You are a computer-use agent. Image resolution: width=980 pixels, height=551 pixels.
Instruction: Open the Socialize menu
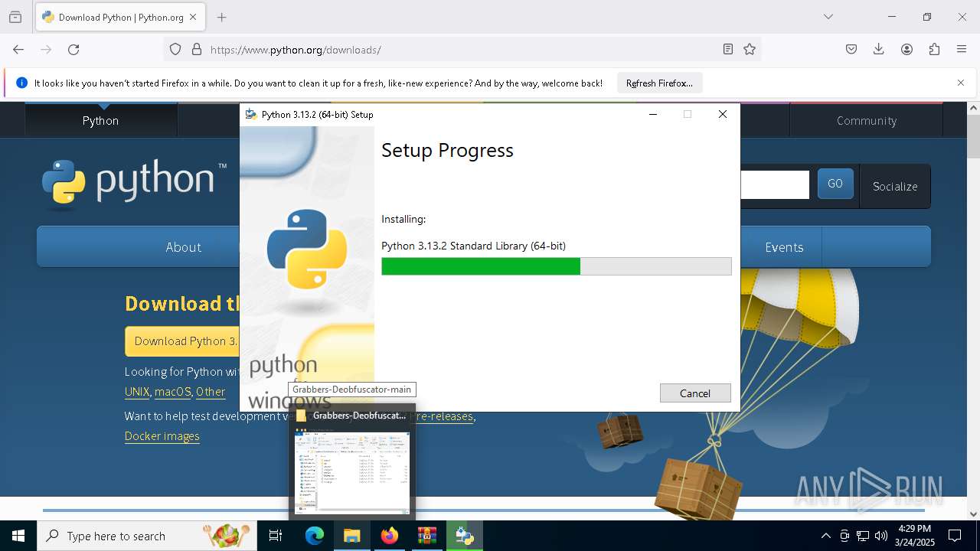(x=895, y=186)
